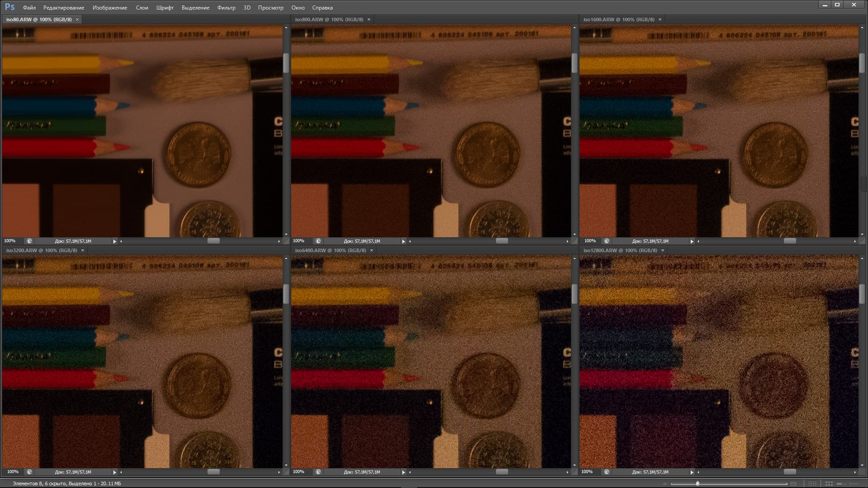Click larger thumbnail size icon in bottom bar

[x=793, y=483]
